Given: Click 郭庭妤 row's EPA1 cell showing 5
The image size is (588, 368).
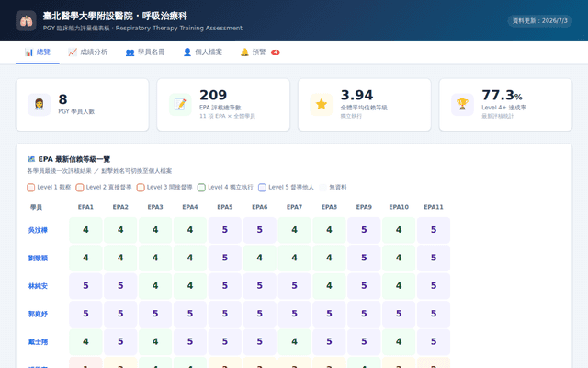Looking at the screenshot, I should 85,314.
